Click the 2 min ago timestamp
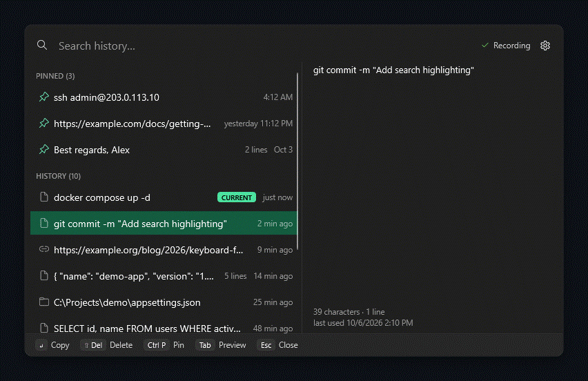The height and width of the screenshot is (381, 588). 275,224
